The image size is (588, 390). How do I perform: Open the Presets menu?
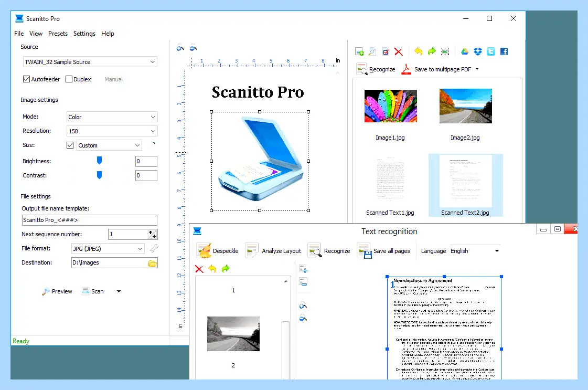[58, 34]
